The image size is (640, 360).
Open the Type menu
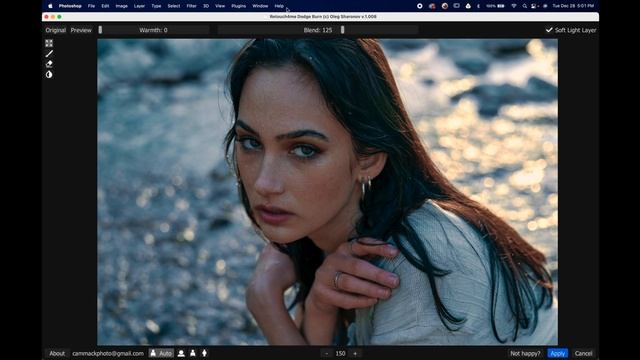156,6
